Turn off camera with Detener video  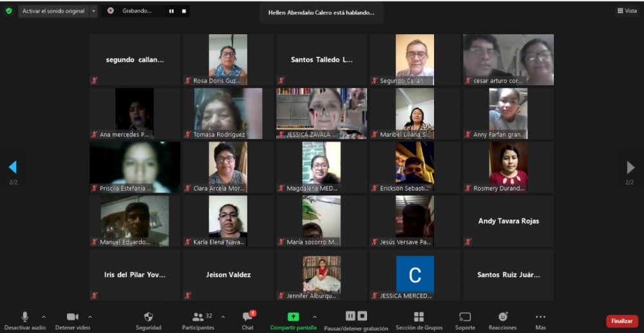(x=72, y=317)
